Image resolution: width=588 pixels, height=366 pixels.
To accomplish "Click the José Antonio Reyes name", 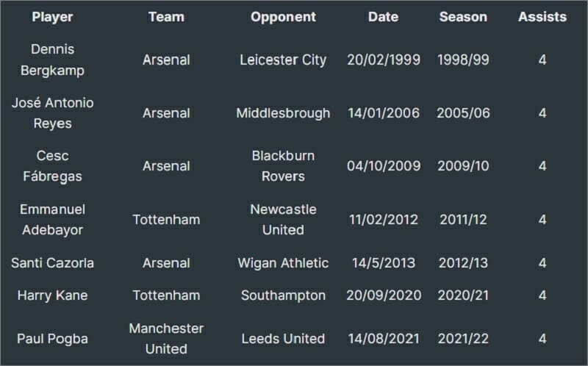I will click(x=52, y=113).
